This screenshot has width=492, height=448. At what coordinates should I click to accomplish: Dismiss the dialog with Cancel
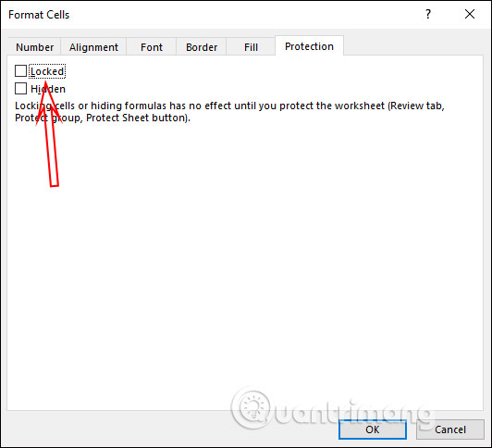(450, 429)
